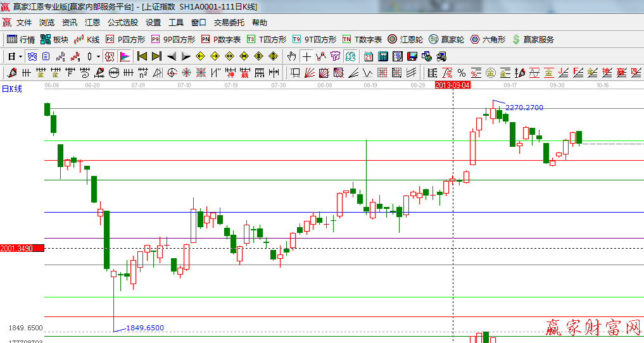Click the 赢家服务 dollar sign button
This screenshot has width=644, height=343.
pyautogui.click(x=533, y=39)
